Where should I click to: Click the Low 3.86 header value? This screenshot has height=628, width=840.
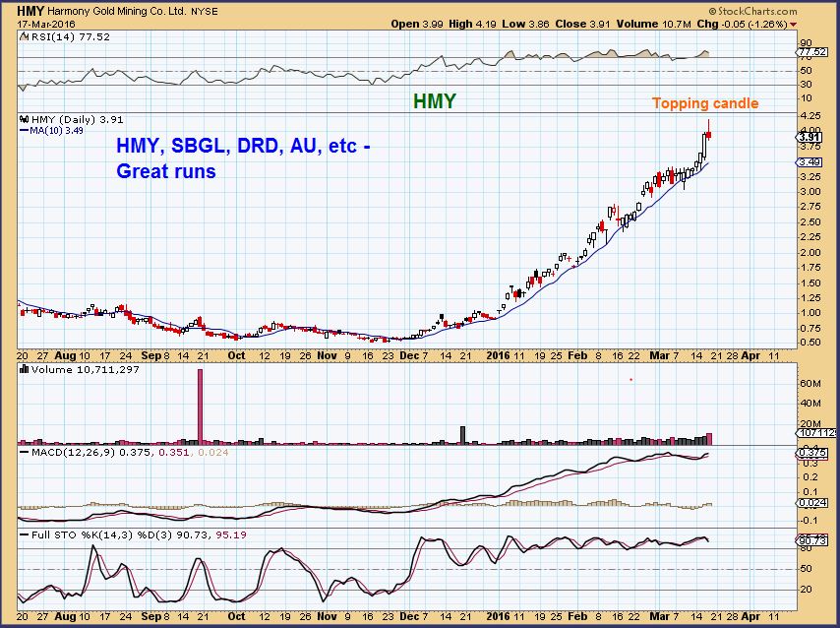pyautogui.click(x=525, y=25)
